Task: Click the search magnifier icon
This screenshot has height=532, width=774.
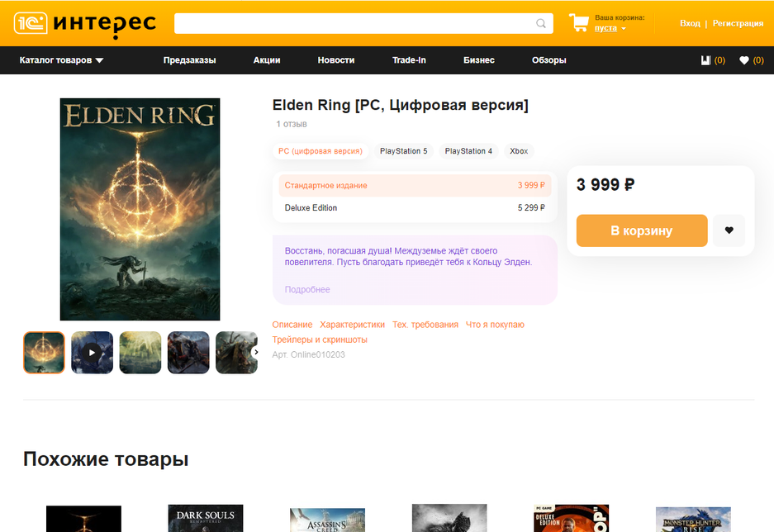Action: coord(541,23)
